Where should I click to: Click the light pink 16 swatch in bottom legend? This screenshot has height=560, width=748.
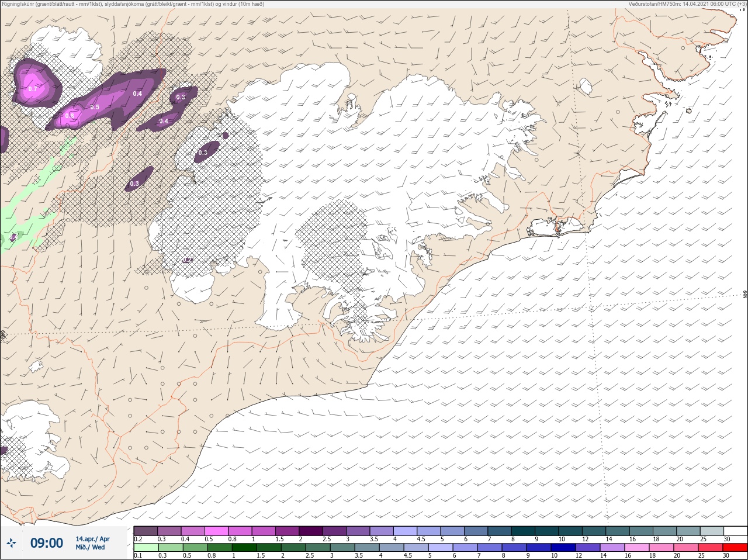(637, 548)
